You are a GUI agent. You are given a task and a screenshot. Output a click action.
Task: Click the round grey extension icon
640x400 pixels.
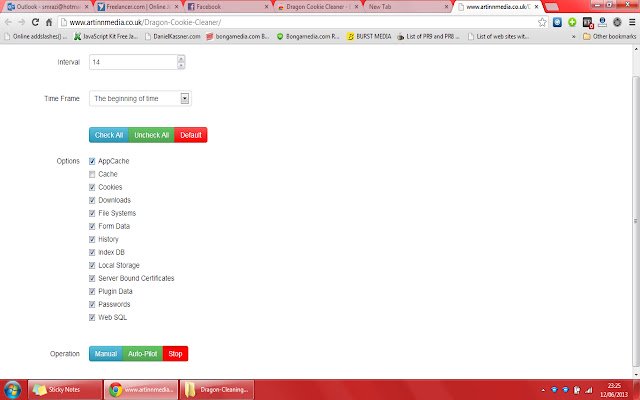point(617,22)
